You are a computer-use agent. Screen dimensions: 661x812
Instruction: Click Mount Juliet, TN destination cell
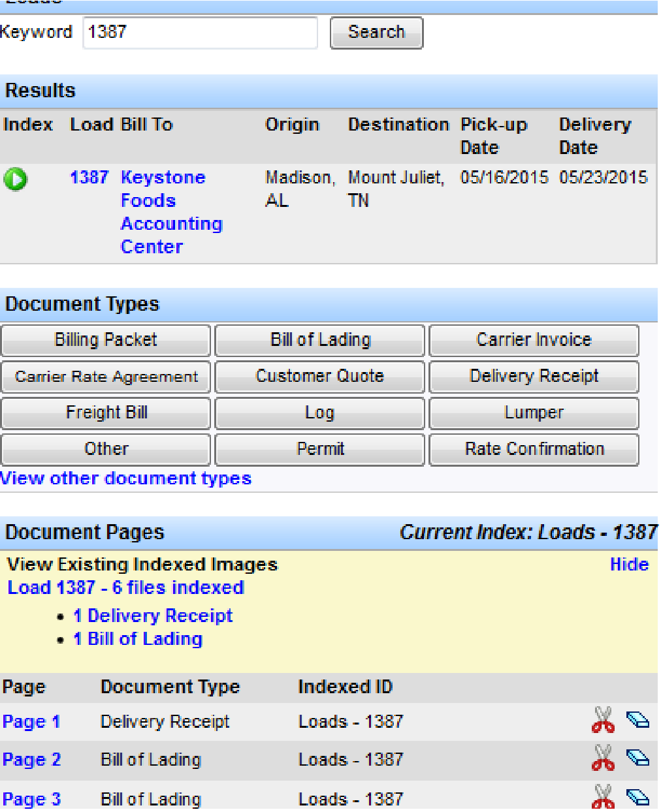[396, 189]
